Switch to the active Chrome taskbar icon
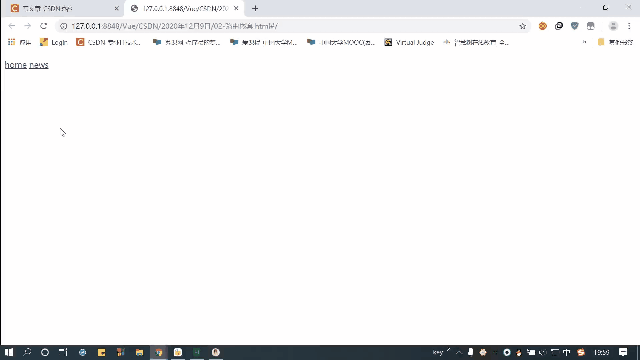This screenshot has width=640, height=360. pyautogui.click(x=159, y=352)
